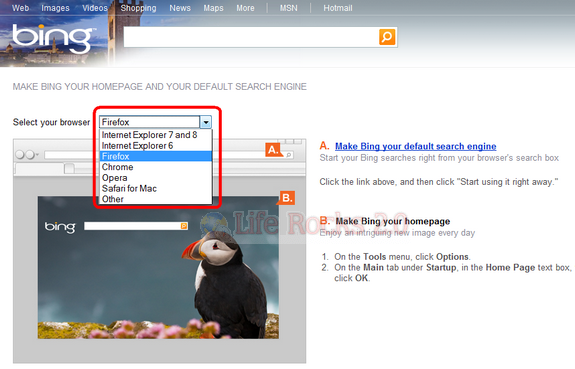Expand the More menu

pyautogui.click(x=245, y=8)
